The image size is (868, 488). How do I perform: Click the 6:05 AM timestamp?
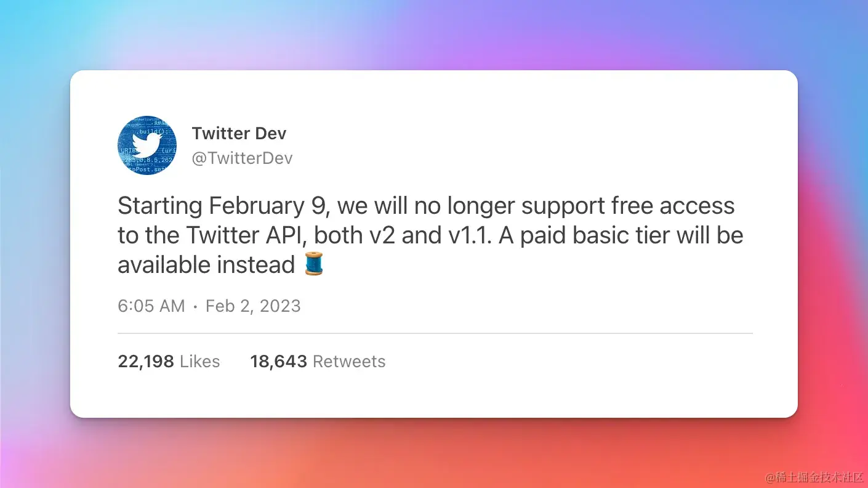151,306
